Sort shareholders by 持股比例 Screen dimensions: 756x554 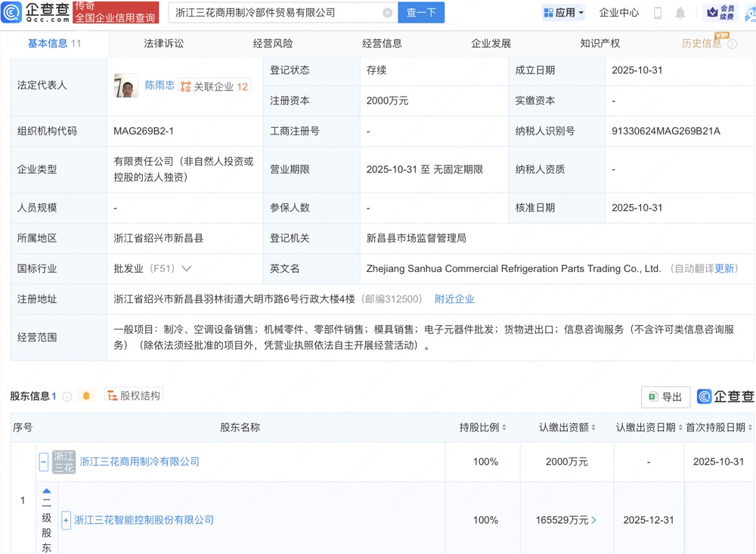click(x=503, y=428)
